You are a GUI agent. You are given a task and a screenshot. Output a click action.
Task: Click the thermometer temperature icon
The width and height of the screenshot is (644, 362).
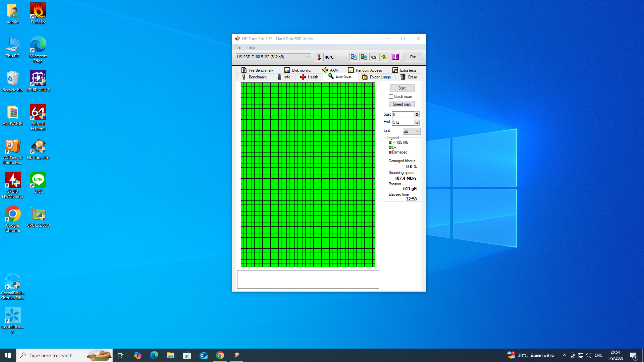coord(319,57)
